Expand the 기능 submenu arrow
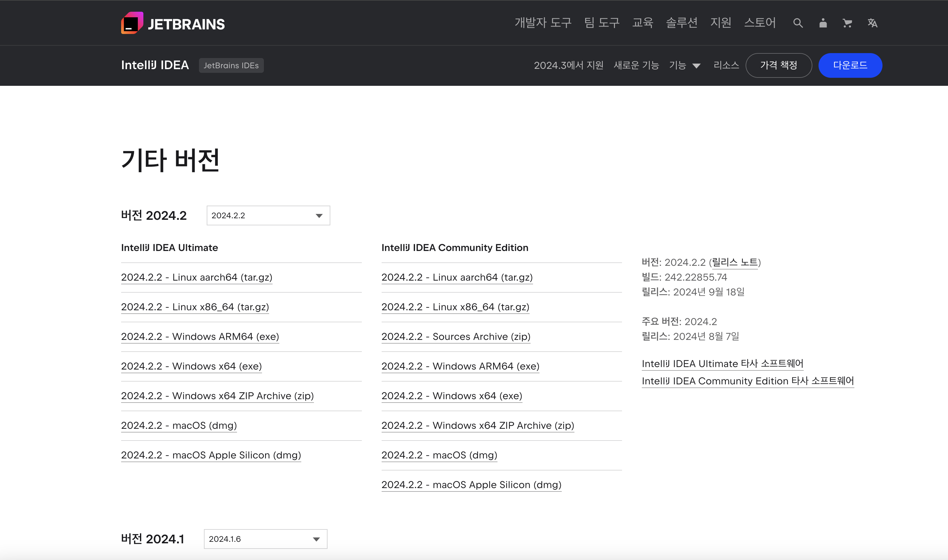 click(x=696, y=66)
